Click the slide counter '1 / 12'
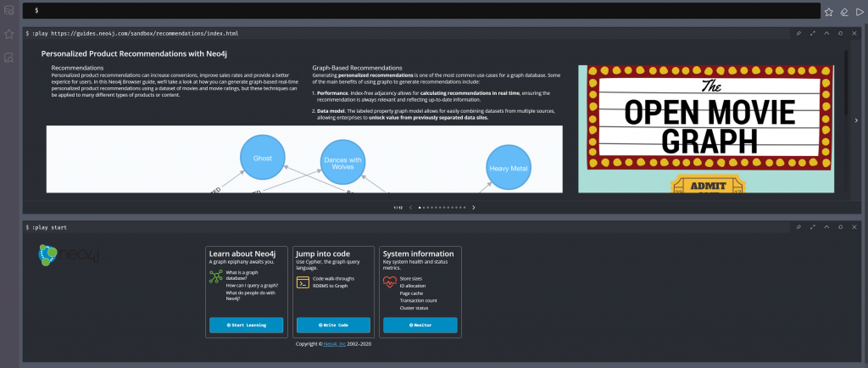 [398, 208]
